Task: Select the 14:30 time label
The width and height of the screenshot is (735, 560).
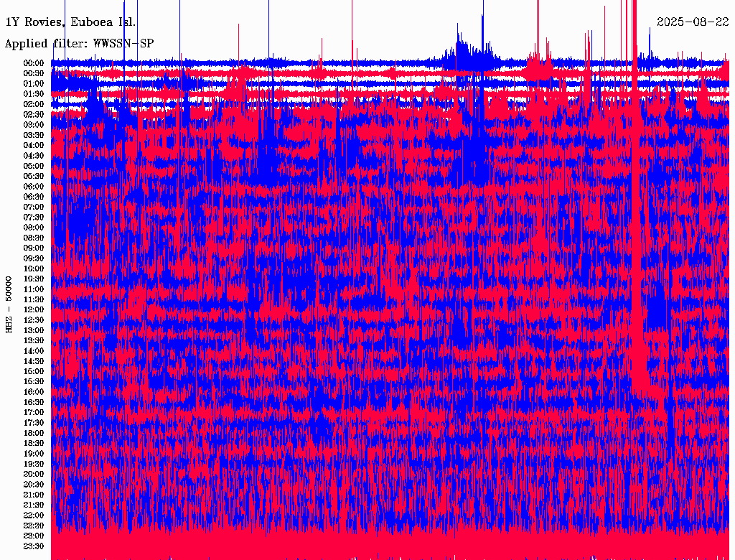Action: click(x=34, y=361)
